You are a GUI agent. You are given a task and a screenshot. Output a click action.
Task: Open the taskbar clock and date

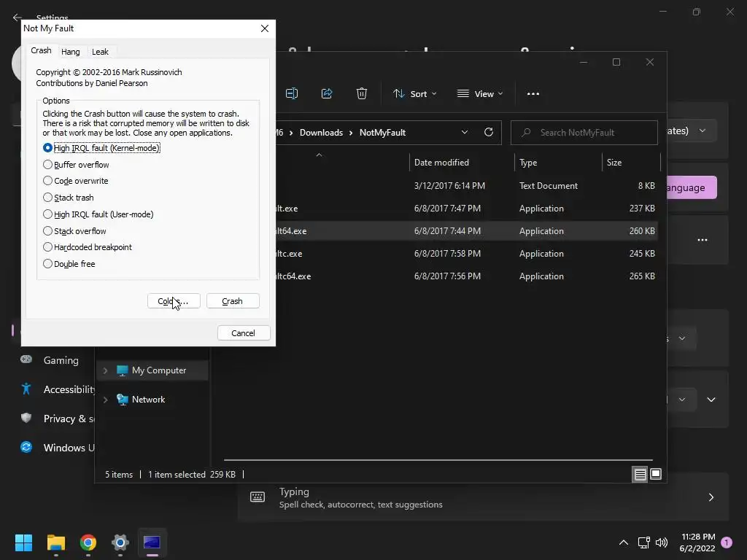click(698, 542)
